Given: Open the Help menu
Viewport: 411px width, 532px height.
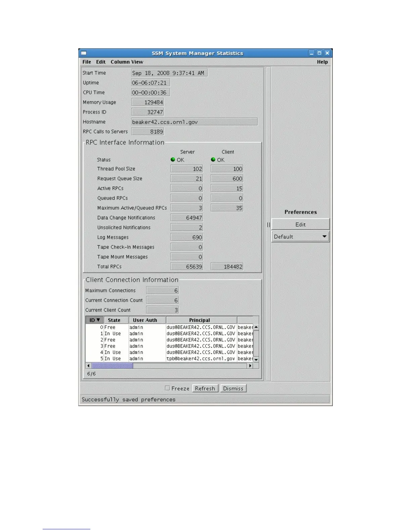Looking at the screenshot, I should pyautogui.click(x=322, y=62).
